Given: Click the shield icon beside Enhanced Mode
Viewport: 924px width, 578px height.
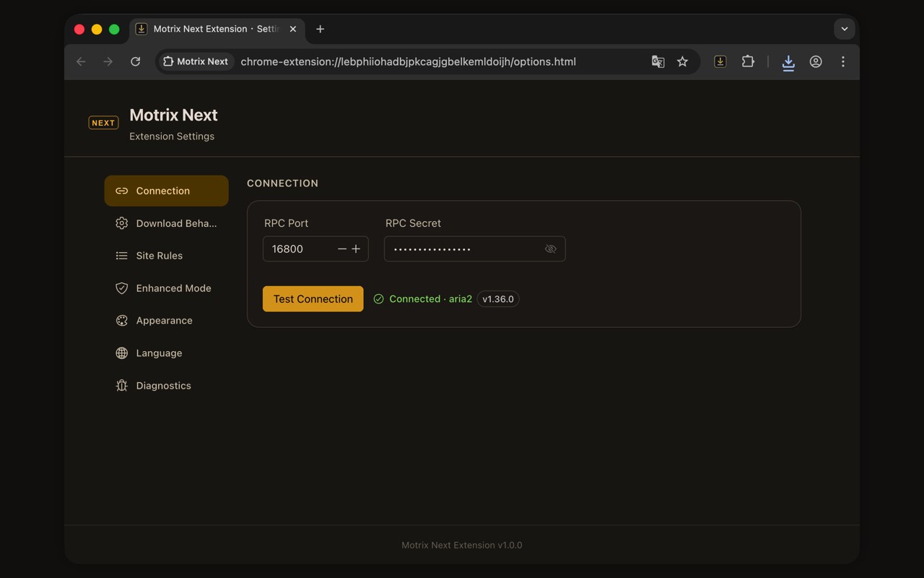Looking at the screenshot, I should [x=122, y=288].
